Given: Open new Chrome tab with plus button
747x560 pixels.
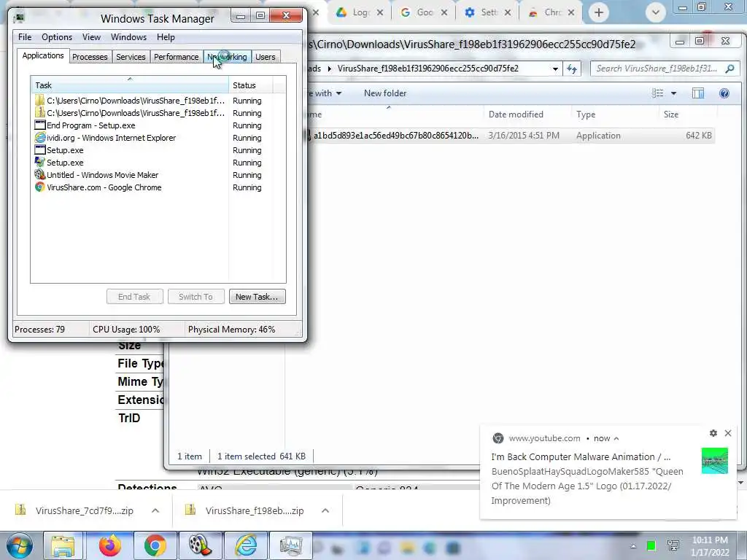Looking at the screenshot, I should (599, 12).
